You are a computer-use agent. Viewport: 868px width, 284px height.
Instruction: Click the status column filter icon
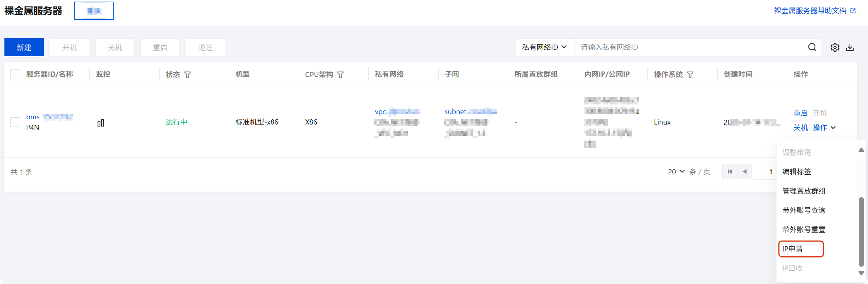[187, 75]
